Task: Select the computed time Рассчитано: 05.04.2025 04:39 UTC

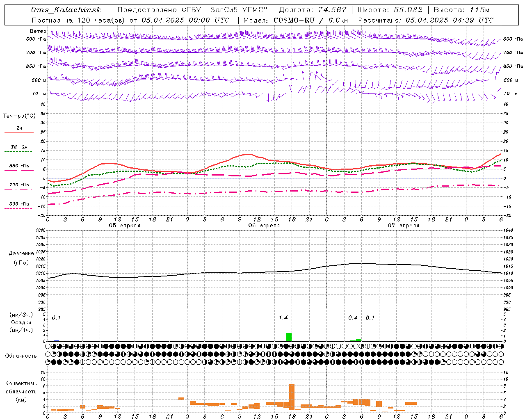Action: (x=426, y=20)
